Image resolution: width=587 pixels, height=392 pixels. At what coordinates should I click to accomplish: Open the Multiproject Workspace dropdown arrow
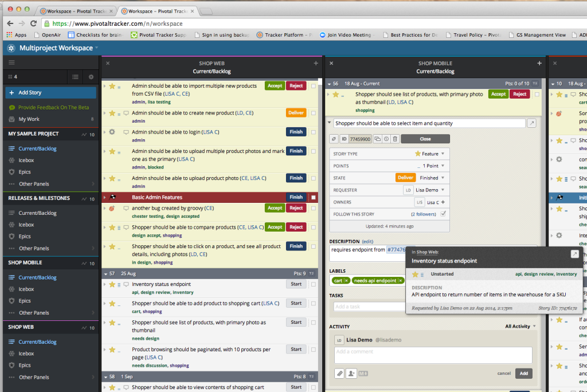[96, 48]
